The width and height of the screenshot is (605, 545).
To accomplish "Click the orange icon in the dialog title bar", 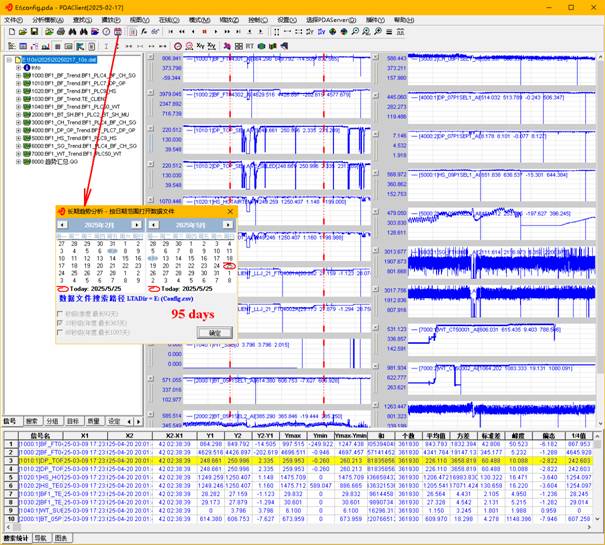I will [x=61, y=212].
